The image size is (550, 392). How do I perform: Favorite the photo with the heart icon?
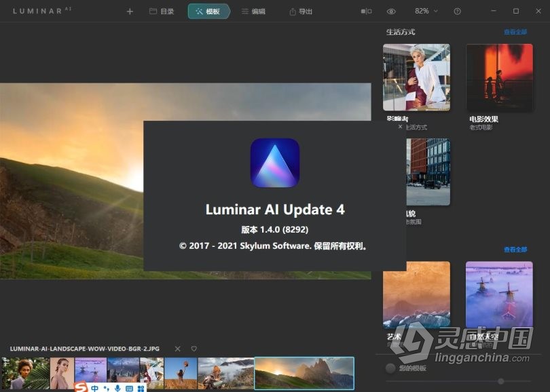tap(194, 349)
